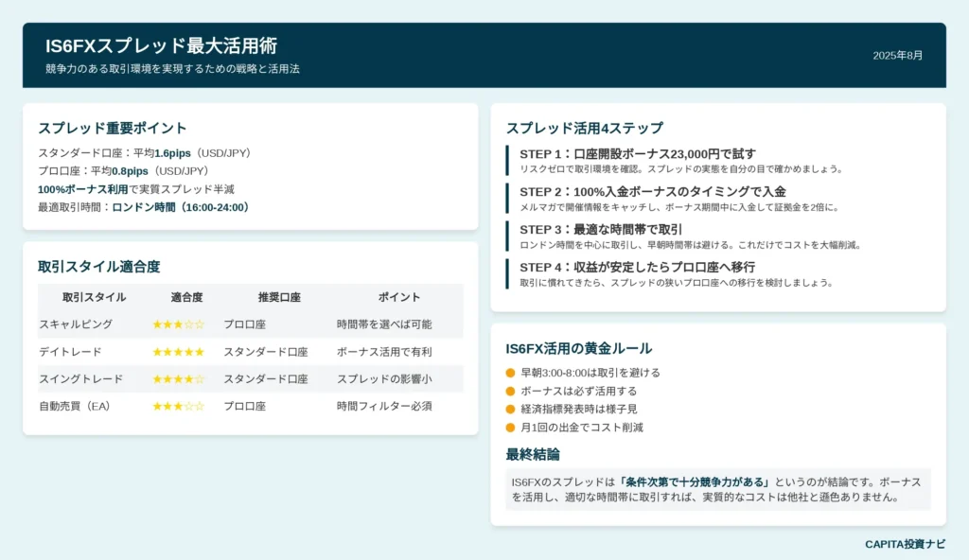Click the heading '最終結論'
Image resolution: width=969 pixels, height=560 pixels.
533,454
